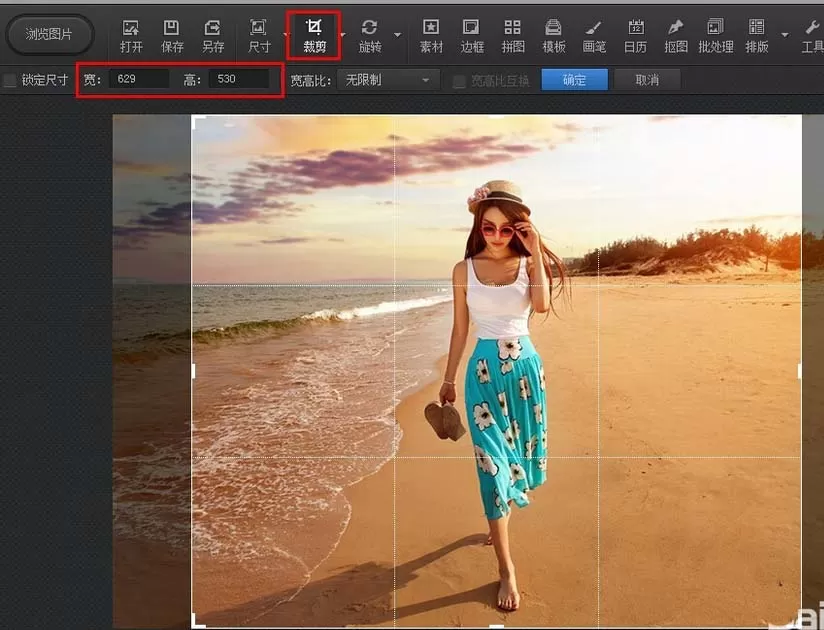Image resolution: width=824 pixels, height=630 pixels.
Task: Click the 旋转 rotate icon
Action: pyautogui.click(x=369, y=36)
